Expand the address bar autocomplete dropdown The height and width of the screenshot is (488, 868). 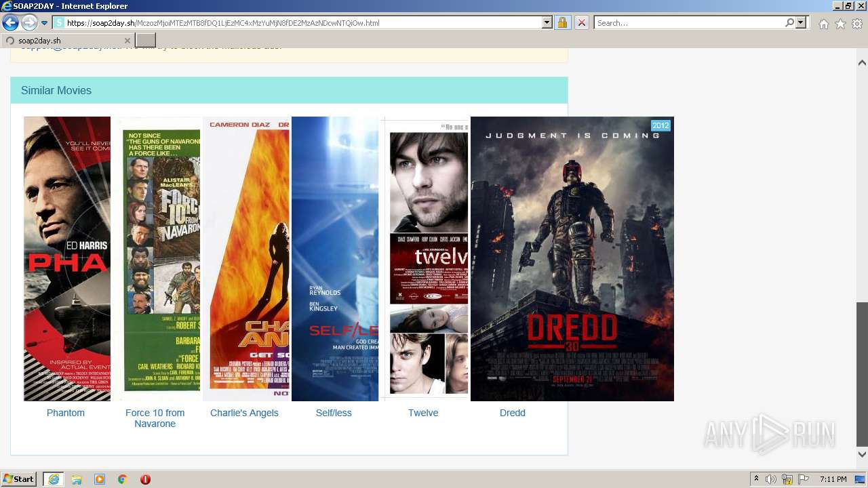point(547,23)
